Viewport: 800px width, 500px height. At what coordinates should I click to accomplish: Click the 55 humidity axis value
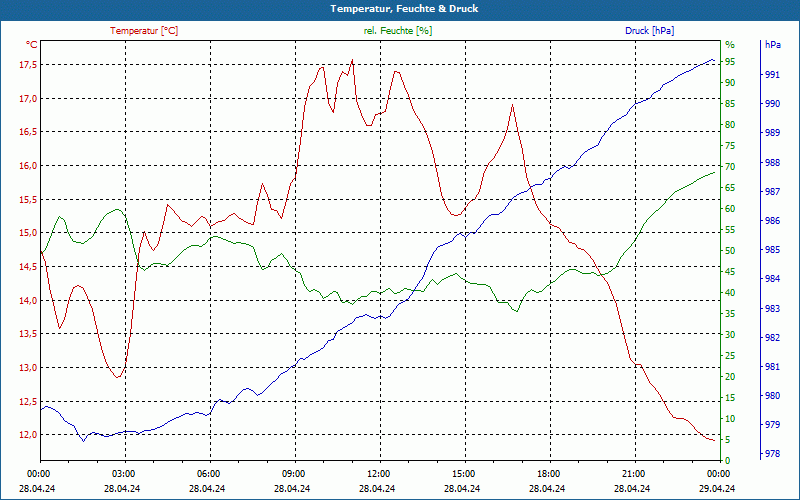[x=730, y=230]
